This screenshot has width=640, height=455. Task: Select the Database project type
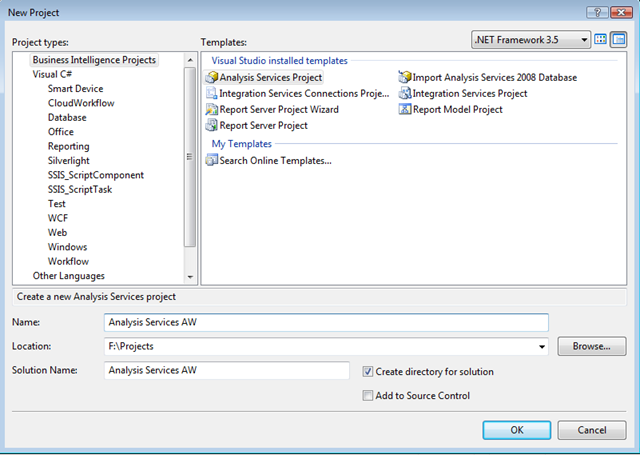67,118
